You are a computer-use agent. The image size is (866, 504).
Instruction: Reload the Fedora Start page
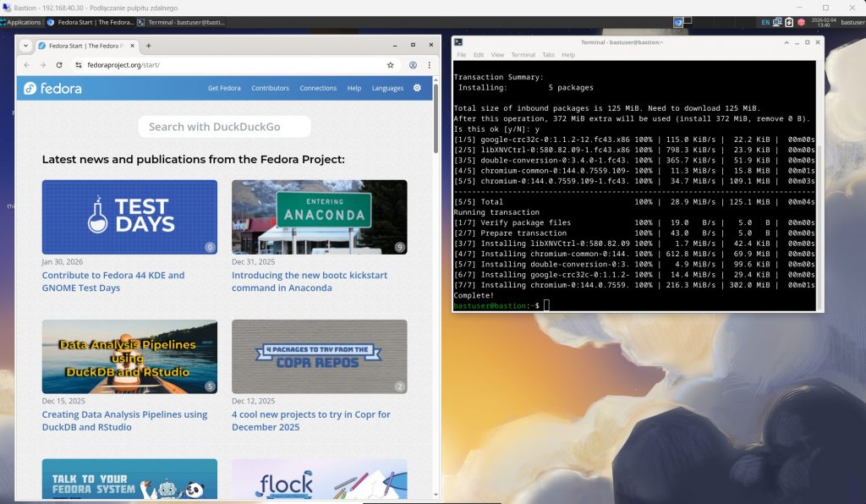click(60, 65)
